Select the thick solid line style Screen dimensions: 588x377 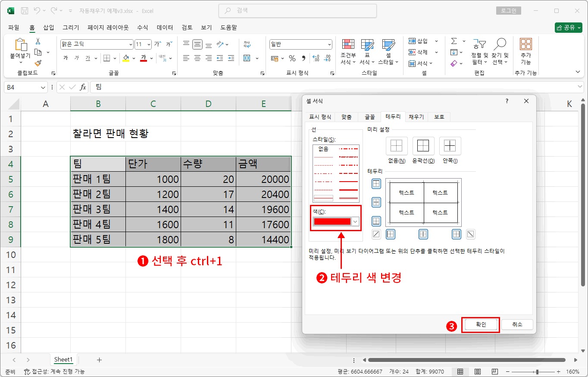coord(349,190)
